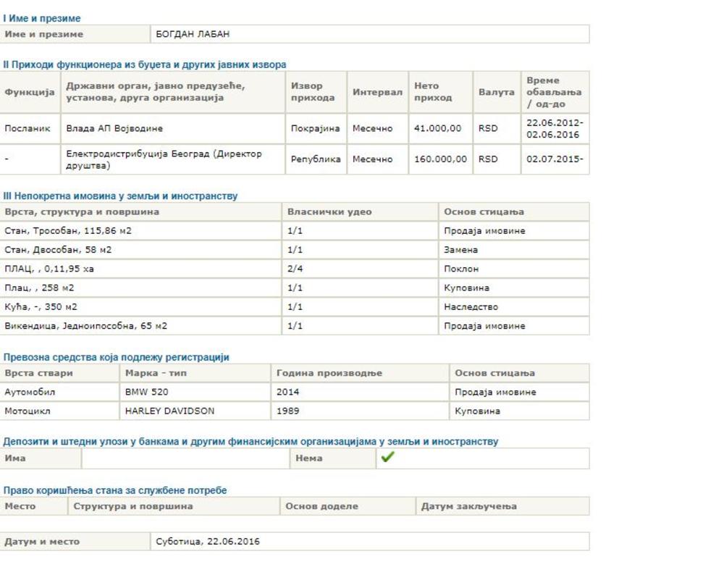This screenshot has height=588, width=724.
Task: Click the 1989 production year cell
Action: 287,411
